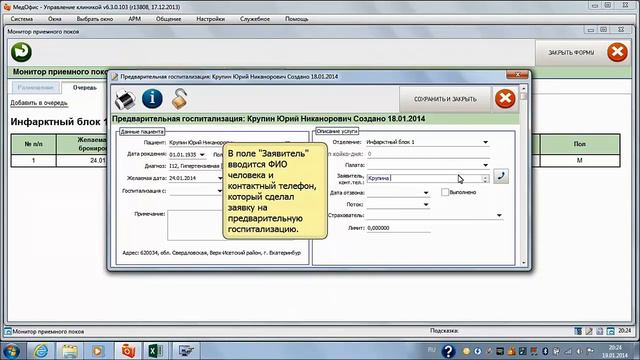Open the Желаемая дата dropdown arrow
Screen dimensions: 640x360
(220, 178)
